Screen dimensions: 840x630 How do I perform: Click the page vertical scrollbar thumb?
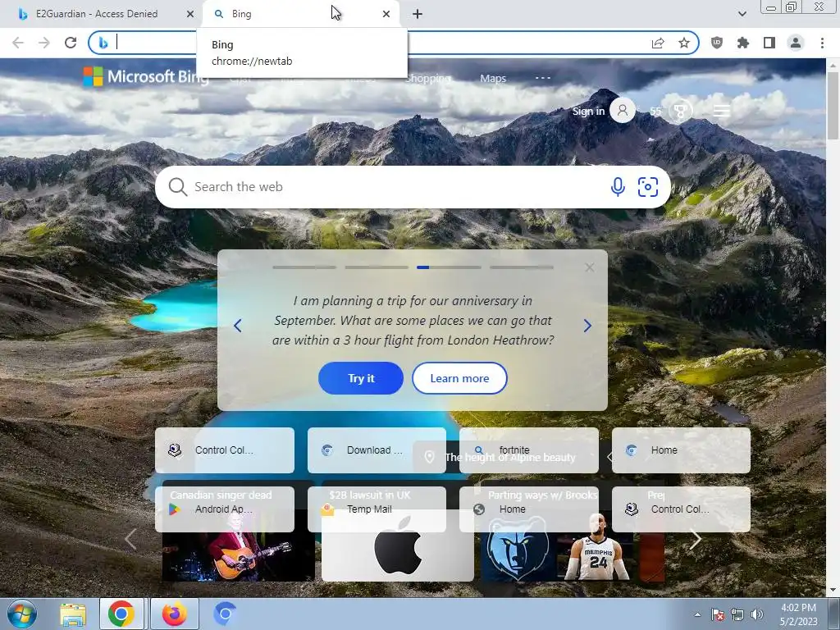pos(833,104)
